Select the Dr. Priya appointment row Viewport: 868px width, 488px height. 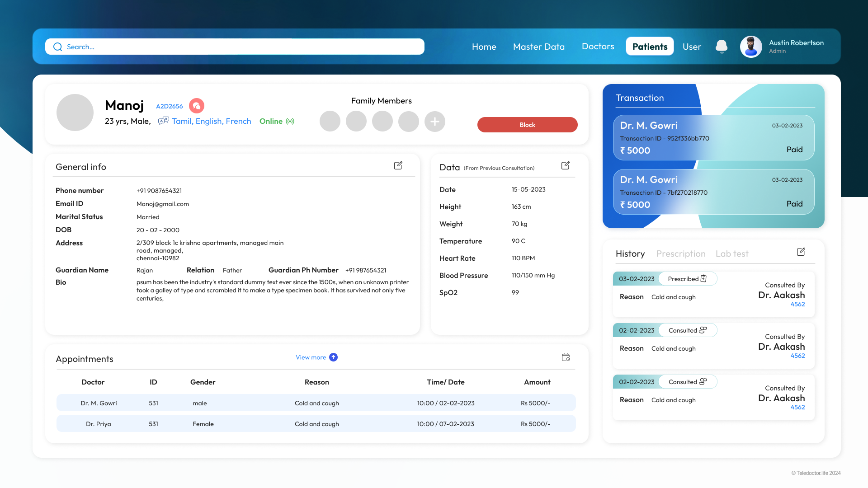[x=316, y=423]
